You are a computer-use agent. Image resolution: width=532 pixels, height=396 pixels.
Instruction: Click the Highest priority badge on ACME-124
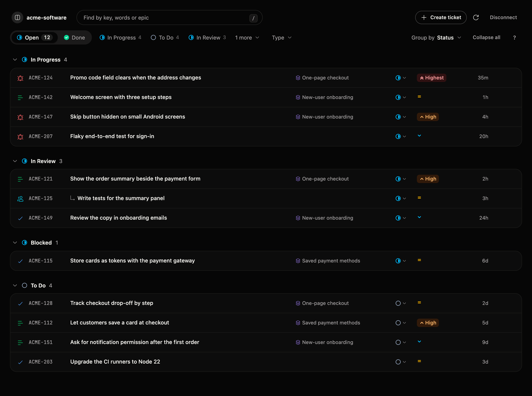click(x=431, y=78)
